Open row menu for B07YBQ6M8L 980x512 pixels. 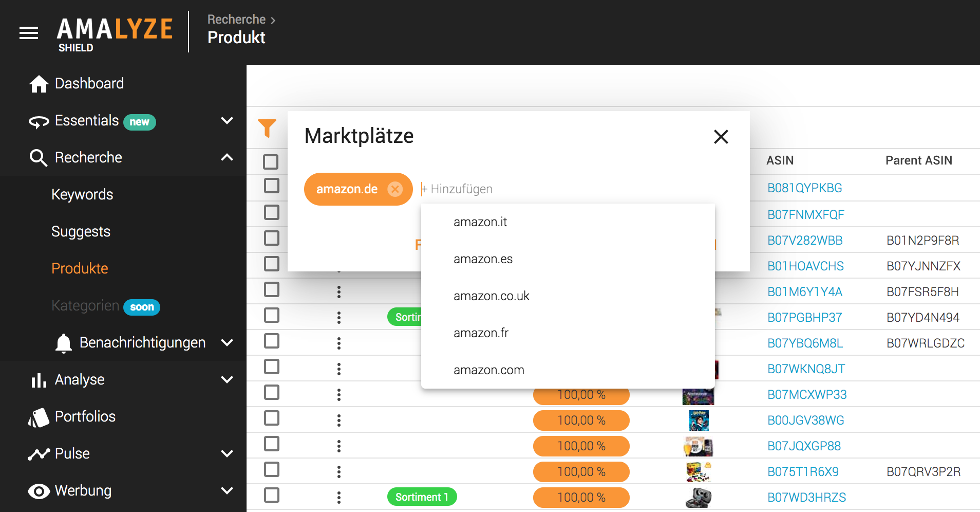[x=339, y=343]
